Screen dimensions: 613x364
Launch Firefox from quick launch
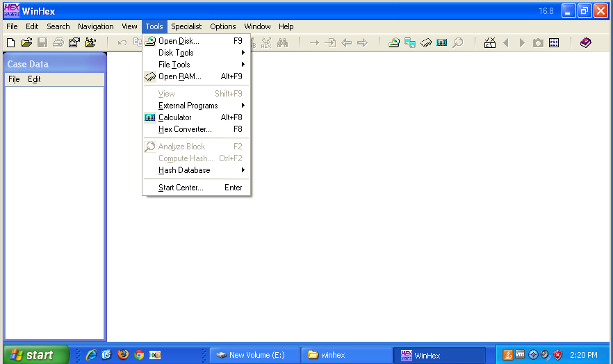coord(123,355)
